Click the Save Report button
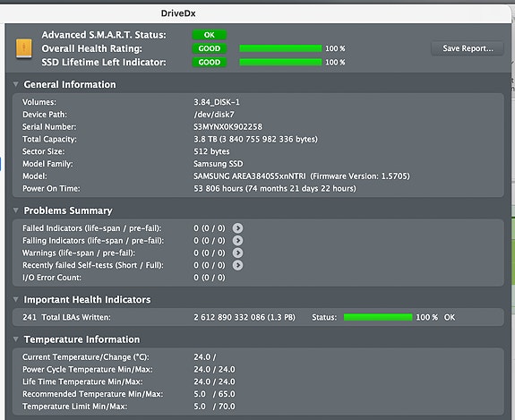The height and width of the screenshot is (420, 515). [468, 48]
